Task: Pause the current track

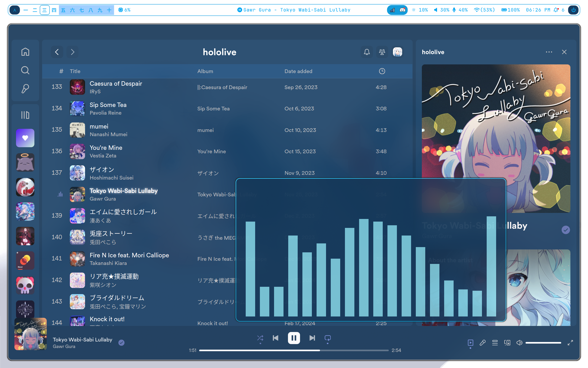Action: pos(294,338)
